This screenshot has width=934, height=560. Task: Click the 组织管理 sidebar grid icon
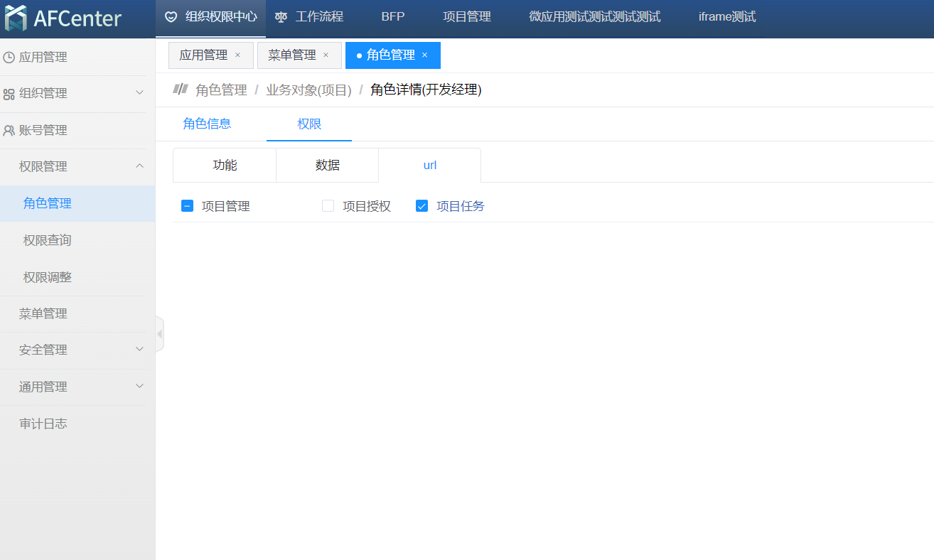pos(9,94)
